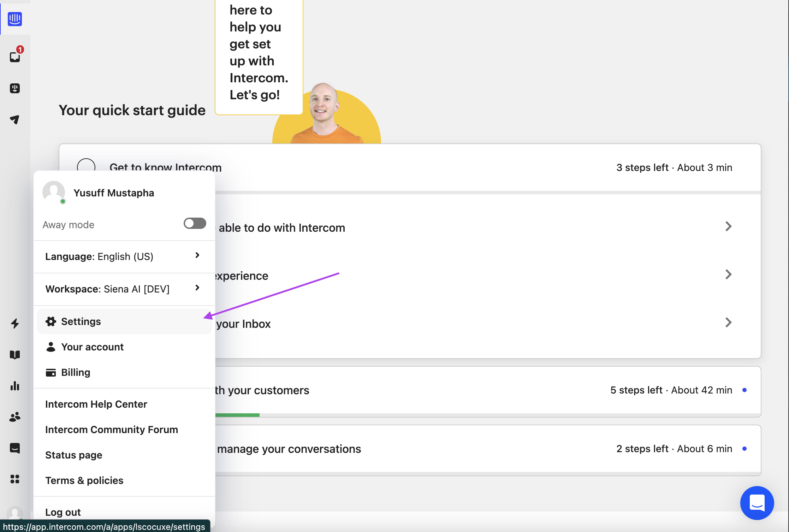Open Your account menu item
789x532 pixels.
pos(124,347)
